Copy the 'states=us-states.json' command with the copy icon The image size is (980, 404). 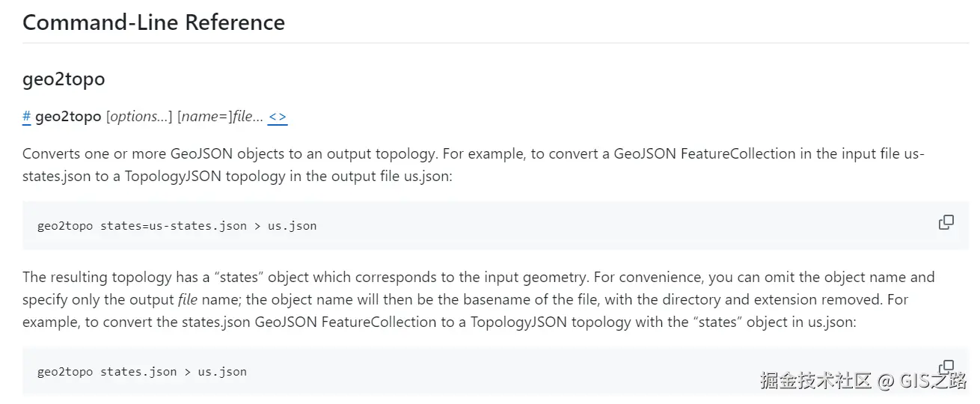(x=946, y=222)
